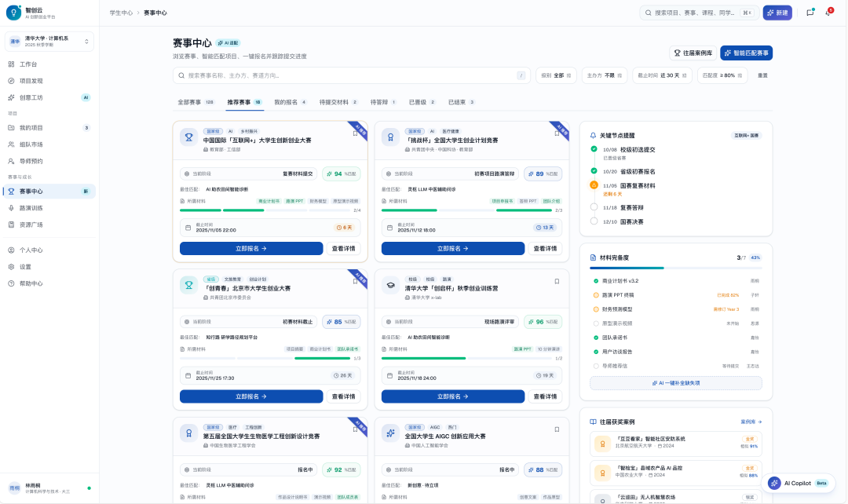Screen dimensions: 848x504
Task: Bookmark the 全国大学生 AIGC 创新应用大赛 card
Action: [557, 430]
